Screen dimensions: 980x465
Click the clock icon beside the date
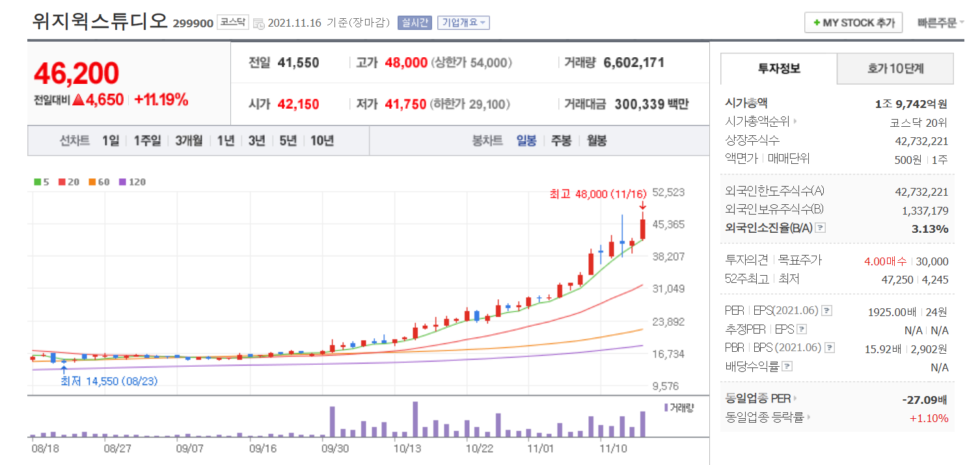coord(258,23)
